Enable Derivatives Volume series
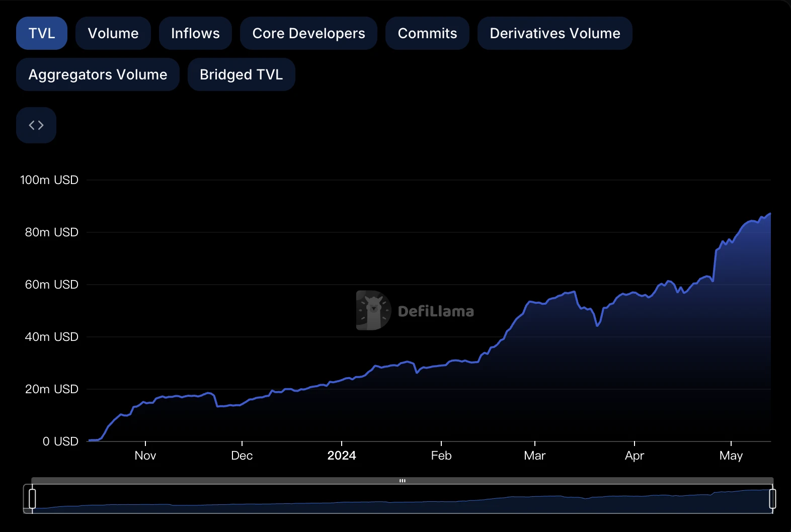791x532 pixels. pos(555,33)
